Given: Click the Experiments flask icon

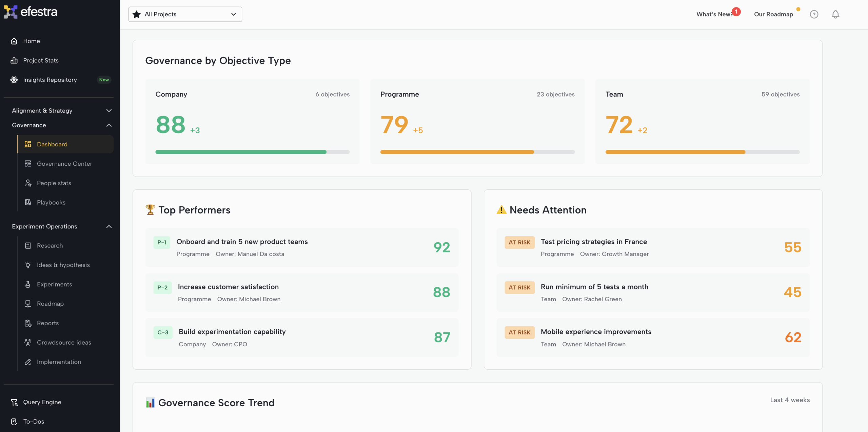Looking at the screenshot, I should coord(28,284).
